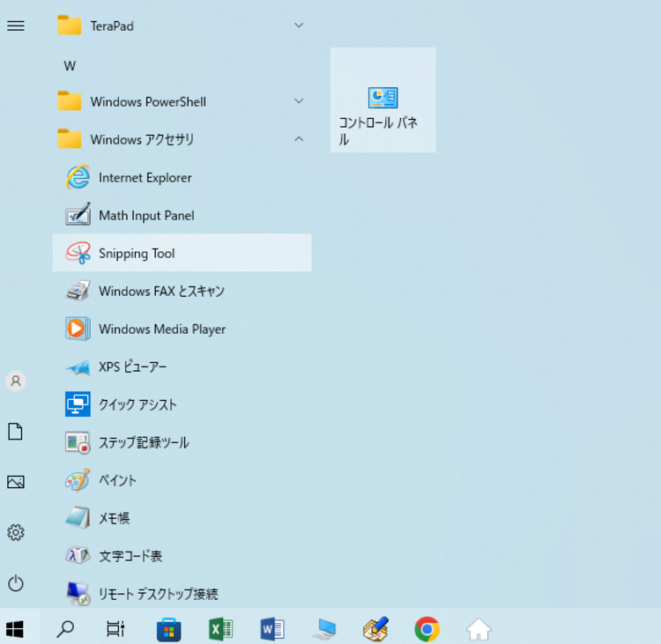661x644 pixels.
Task: Launch クイック アシスト icon
Action: click(x=78, y=404)
